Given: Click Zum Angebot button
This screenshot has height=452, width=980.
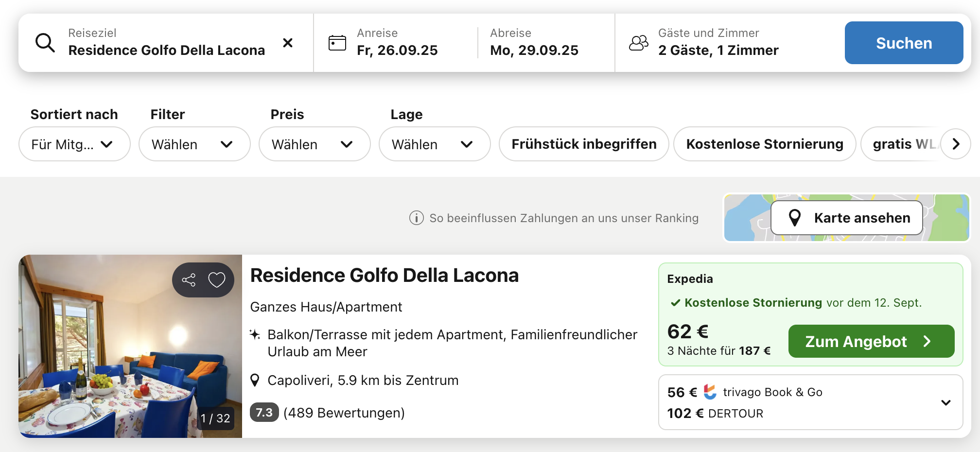Looking at the screenshot, I should point(871,341).
